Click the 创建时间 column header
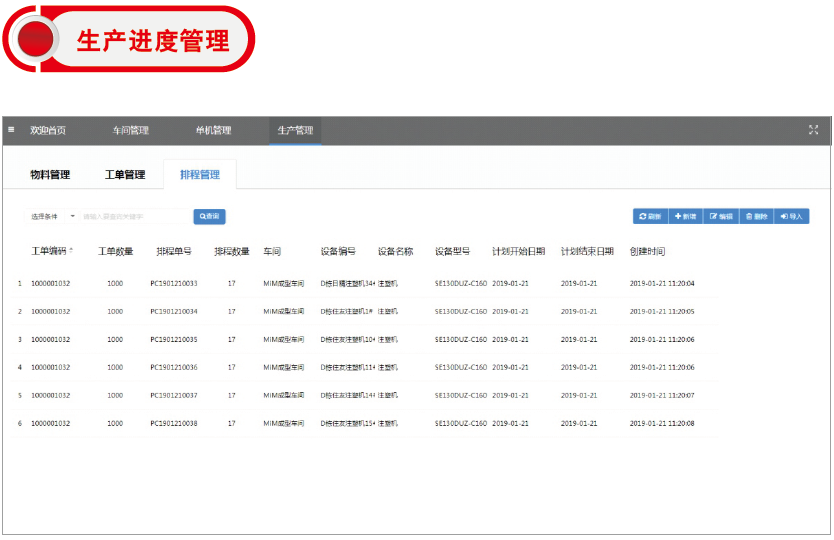 coord(647,251)
